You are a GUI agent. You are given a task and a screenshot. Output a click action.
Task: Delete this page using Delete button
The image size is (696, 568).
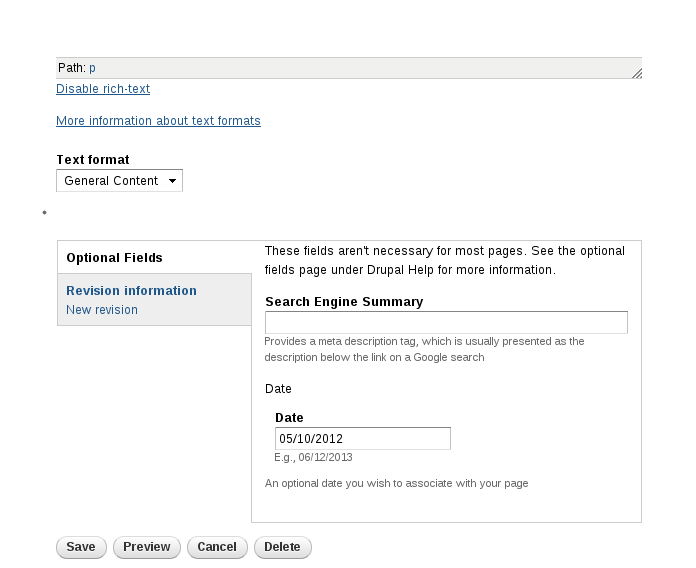282,547
